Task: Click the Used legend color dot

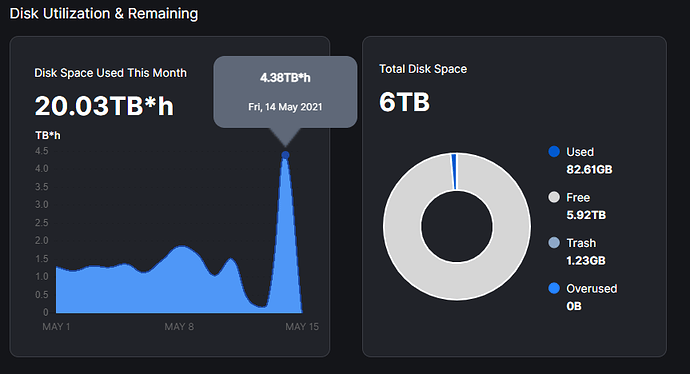Action: tap(554, 151)
